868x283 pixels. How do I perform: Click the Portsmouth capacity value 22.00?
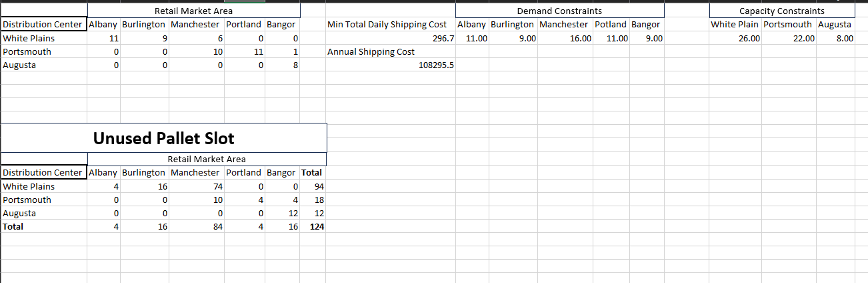click(x=789, y=38)
